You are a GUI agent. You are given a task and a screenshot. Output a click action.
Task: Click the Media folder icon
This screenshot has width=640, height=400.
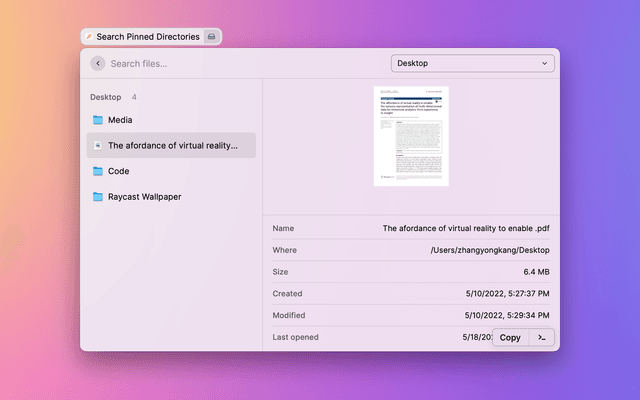pyautogui.click(x=98, y=120)
